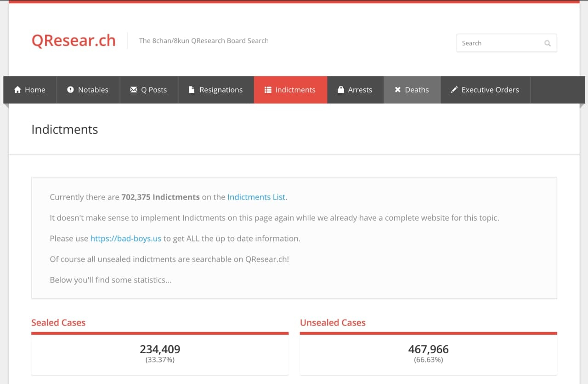Click the house icon beside Home
The height and width of the screenshot is (384, 588).
tap(18, 90)
